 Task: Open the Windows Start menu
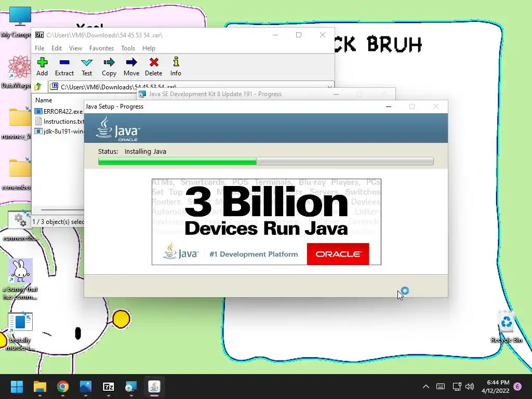[x=17, y=387]
